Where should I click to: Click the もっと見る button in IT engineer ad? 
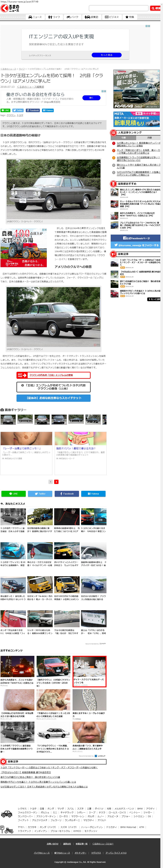click(x=106, y=55)
